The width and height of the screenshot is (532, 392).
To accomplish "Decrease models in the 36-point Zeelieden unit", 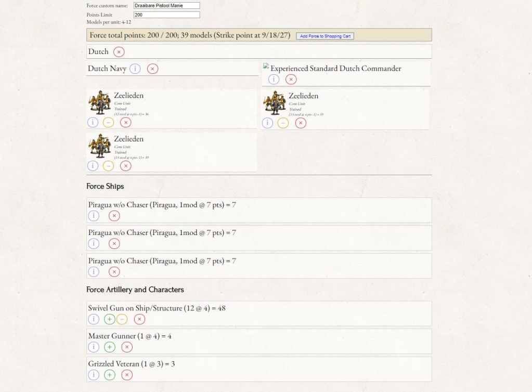I will [108, 123].
